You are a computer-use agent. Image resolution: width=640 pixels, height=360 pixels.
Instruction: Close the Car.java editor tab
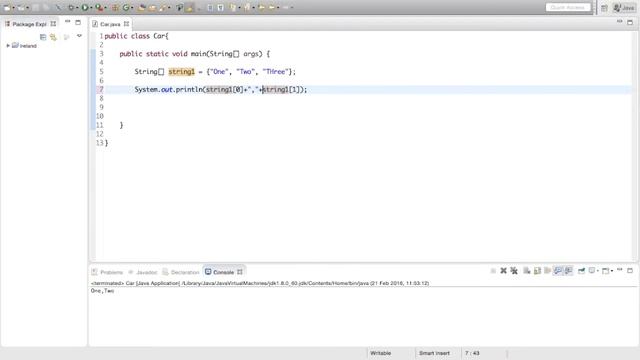pyautogui.click(x=127, y=24)
